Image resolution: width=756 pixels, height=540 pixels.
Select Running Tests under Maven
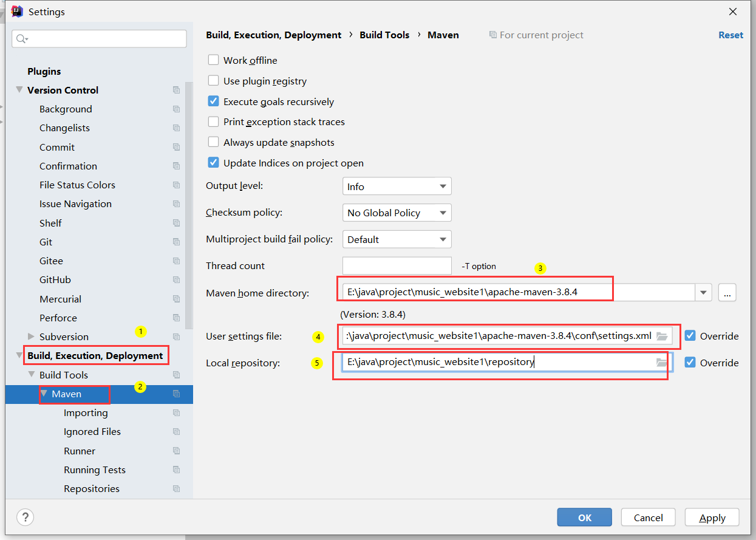click(x=95, y=470)
